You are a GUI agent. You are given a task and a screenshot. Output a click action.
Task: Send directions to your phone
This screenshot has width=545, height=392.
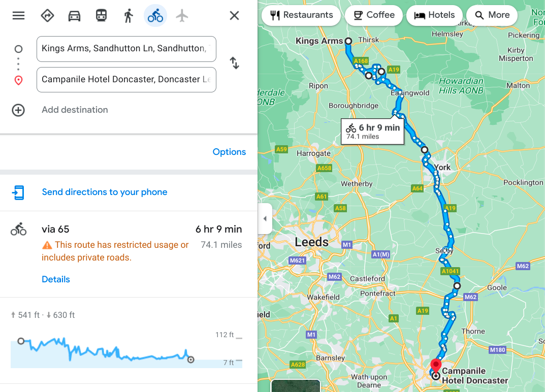[105, 192]
